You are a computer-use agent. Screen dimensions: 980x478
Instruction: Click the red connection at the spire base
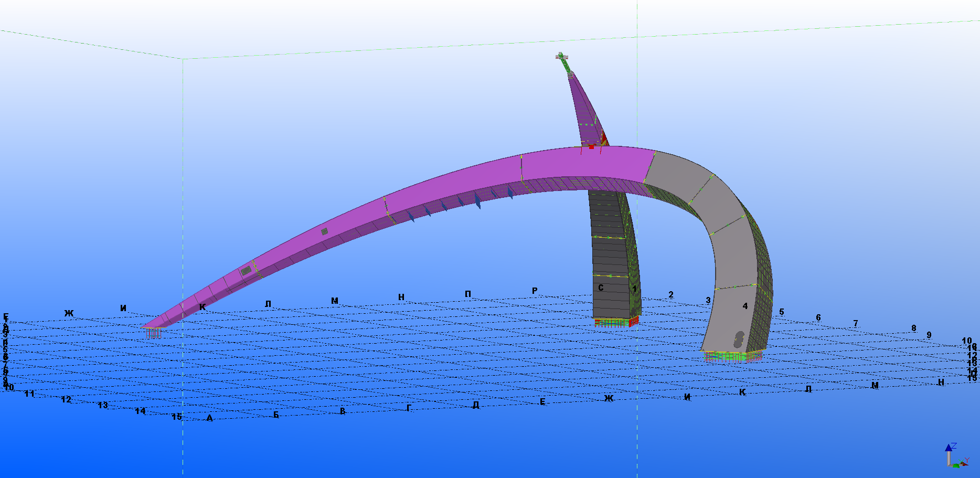(x=591, y=147)
